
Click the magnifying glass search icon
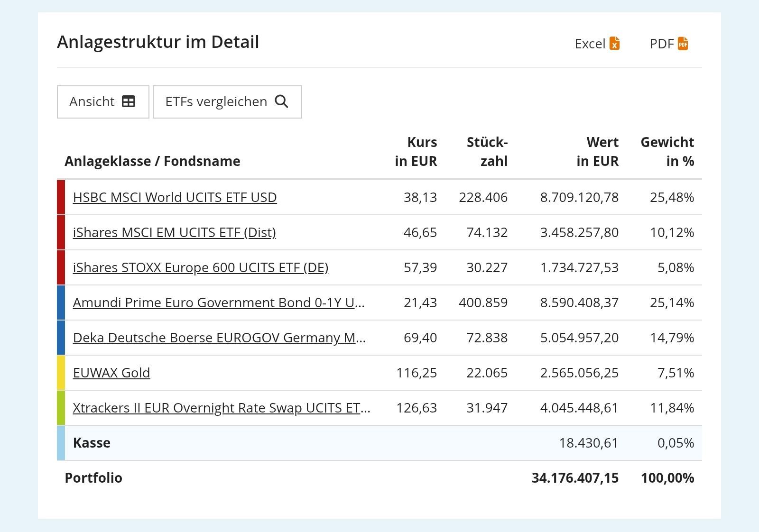click(281, 101)
